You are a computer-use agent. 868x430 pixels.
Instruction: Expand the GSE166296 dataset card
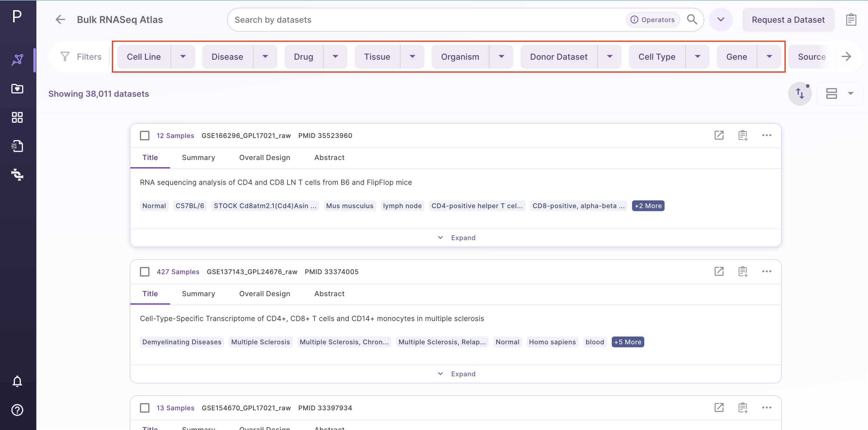coord(456,238)
